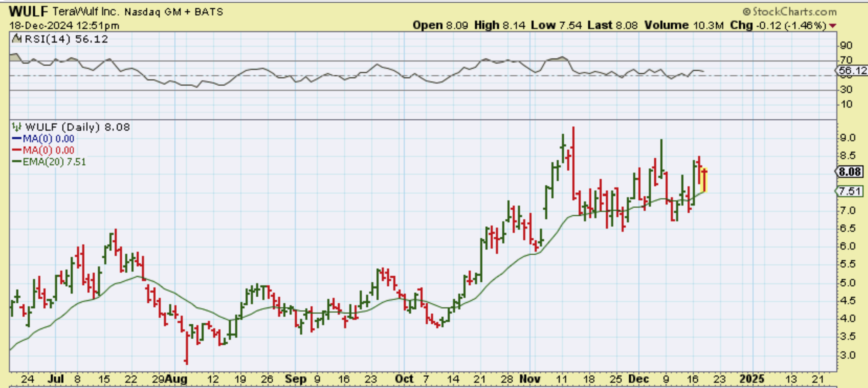Click the 7.51 EMA value tag on the price axis

(849, 191)
